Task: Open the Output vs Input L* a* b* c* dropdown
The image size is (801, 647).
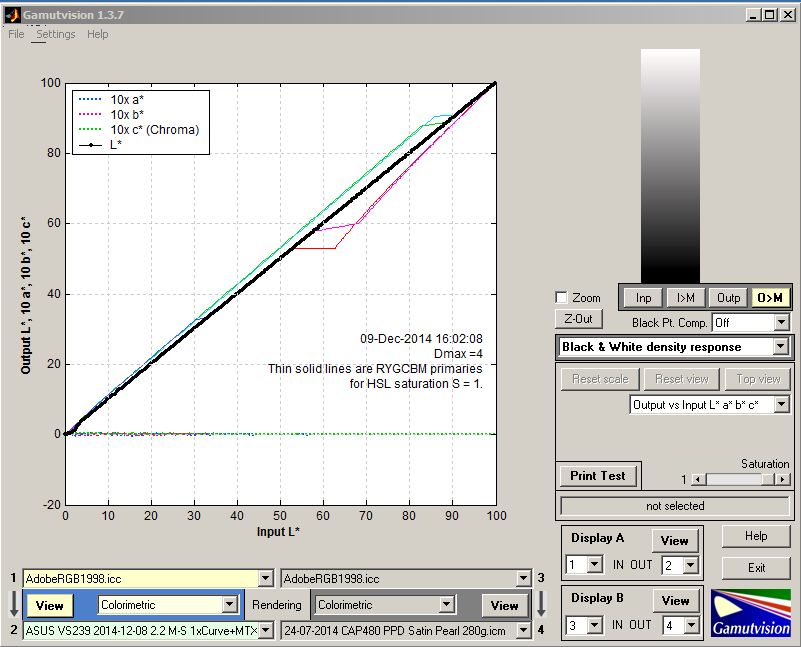Action: (x=780, y=404)
